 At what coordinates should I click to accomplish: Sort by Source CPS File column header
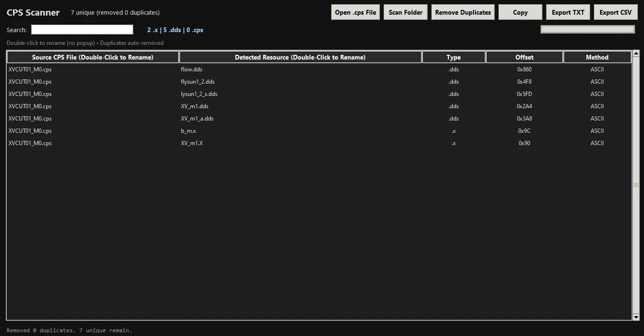point(93,57)
